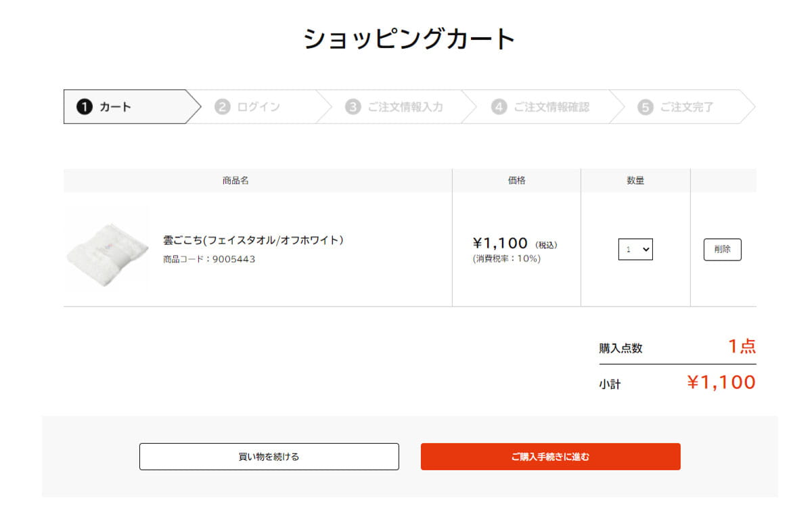The width and height of the screenshot is (812, 521).
Task: Click the 買い物を続ける continue shopping button
Action: [269, 456]
